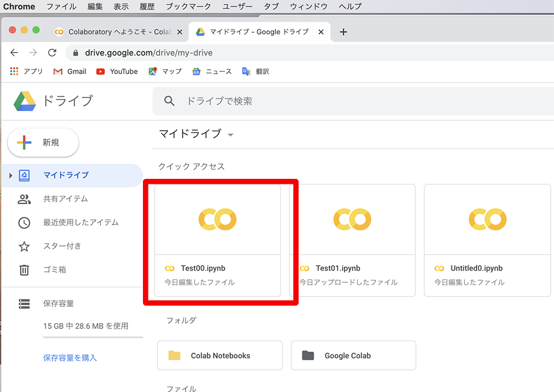Open YouTube from the bookmarks bar
554x392 pixels.
click(116, 71)
